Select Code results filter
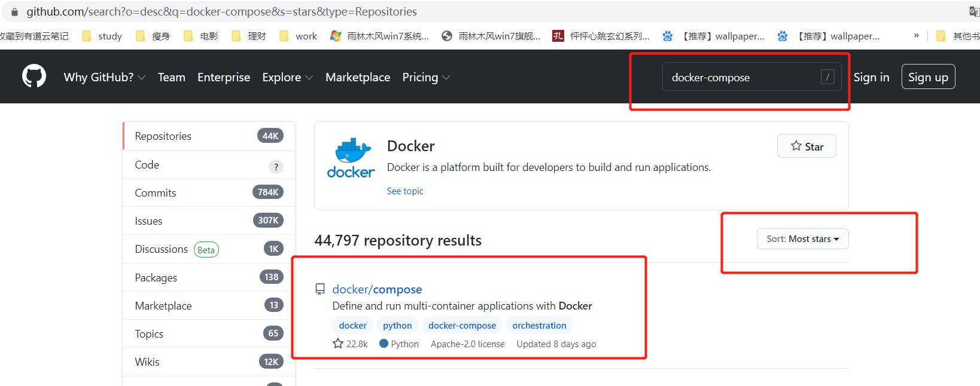The image size is (980, 386). pos(209,164)
